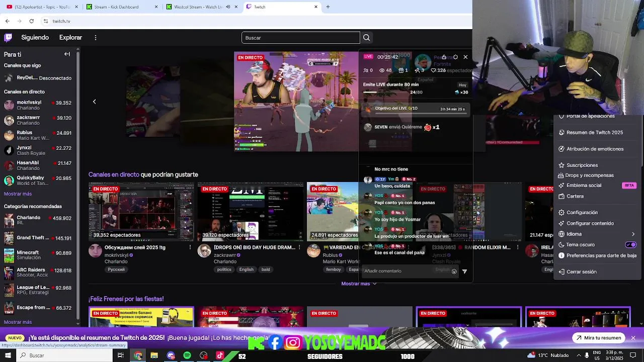Open the Siguiendo page
Screen dimensions: 644x362
point(35,38)
